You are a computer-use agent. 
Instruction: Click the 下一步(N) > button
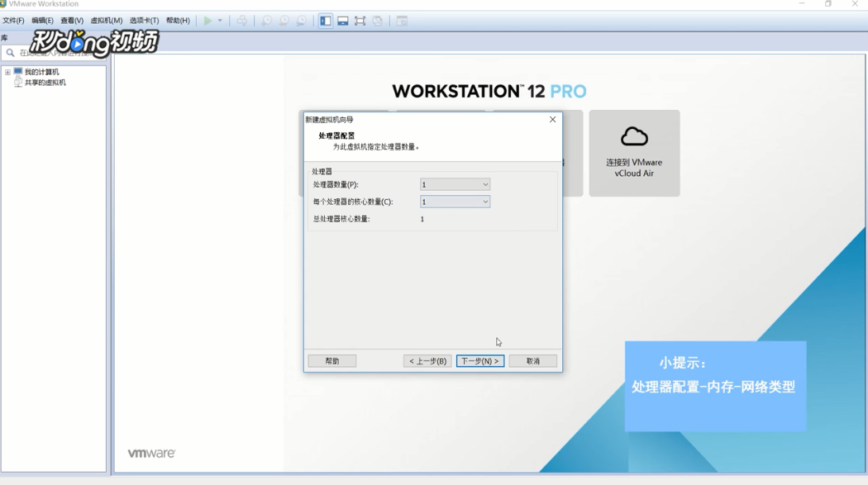[480, 360]
